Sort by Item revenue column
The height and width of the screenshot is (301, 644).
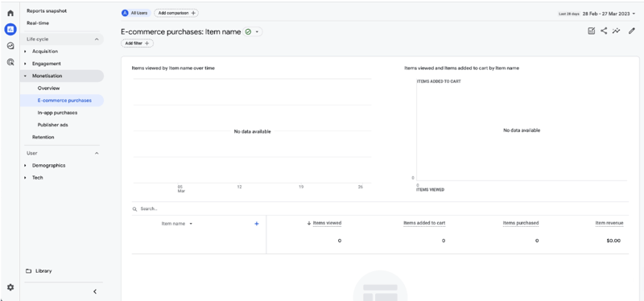609,223
